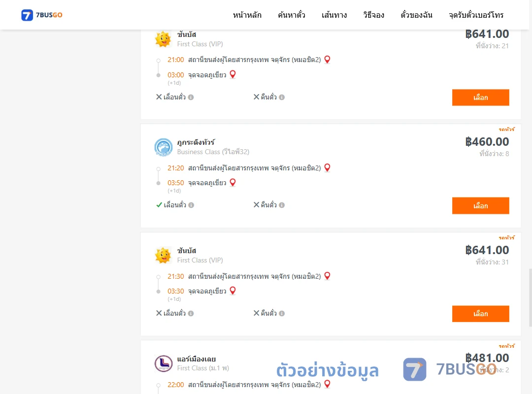Click the ฿460.00 price text
Image resolution: width=532 pixels, height=394 pixels.
coord(487,141)
